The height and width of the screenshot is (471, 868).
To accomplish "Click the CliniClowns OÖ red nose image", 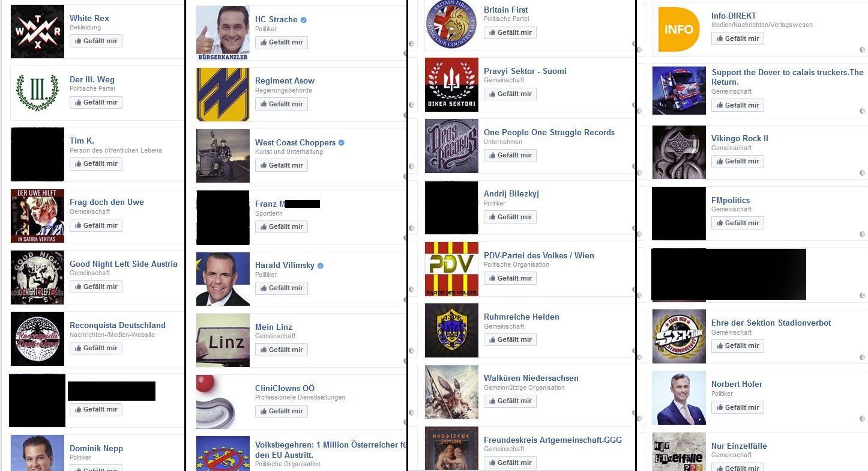I will [x=223, y=402].
